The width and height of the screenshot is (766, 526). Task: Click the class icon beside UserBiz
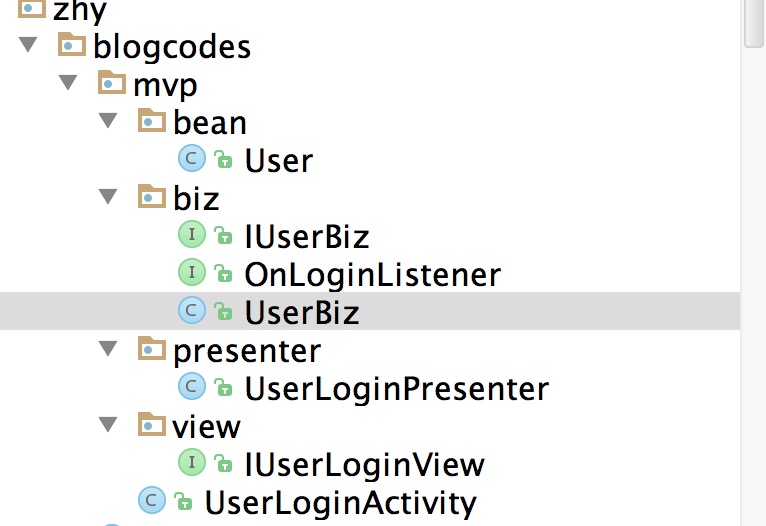[x=192, y=310]
